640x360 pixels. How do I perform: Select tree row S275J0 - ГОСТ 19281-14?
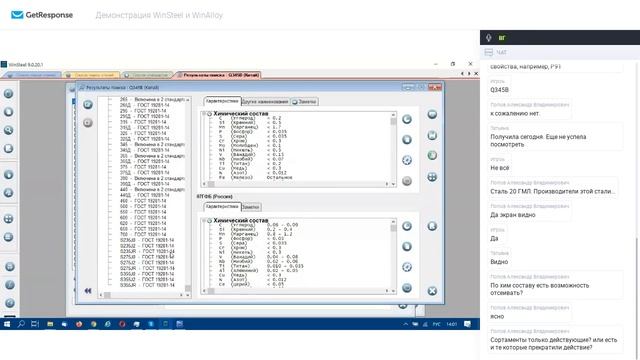[147, 257]
